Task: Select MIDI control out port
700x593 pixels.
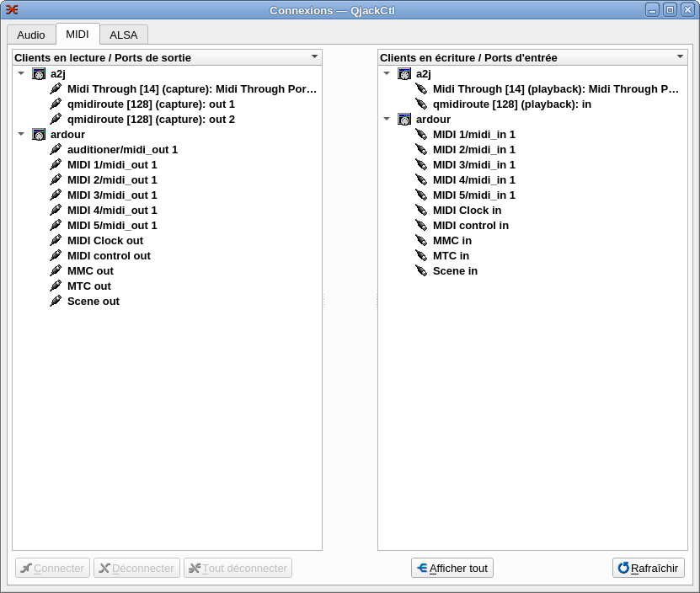Action: tap(109, 256)
